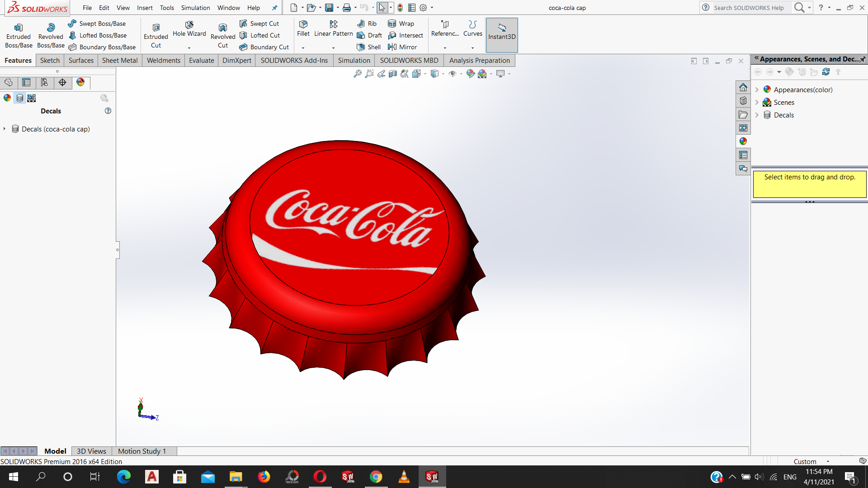Choose the Swept Boss/Base tool
The height and width of the screenshot is (488, 868).
pos(97,23)
